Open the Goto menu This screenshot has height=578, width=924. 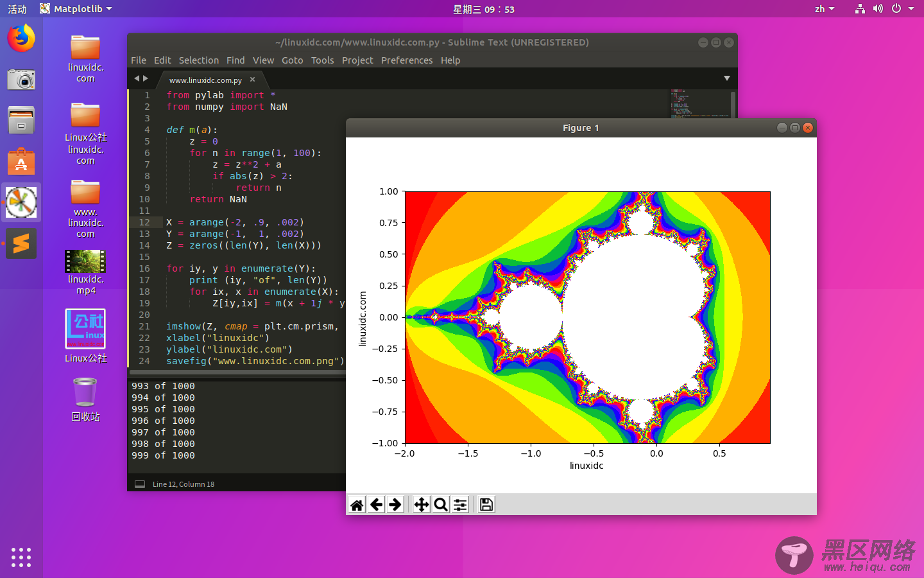coord(293,60)
